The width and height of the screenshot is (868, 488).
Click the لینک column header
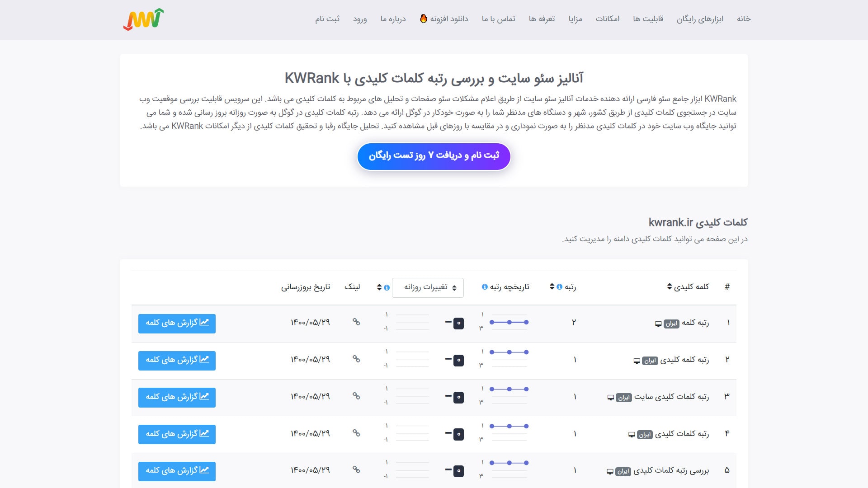[x=352, y=286]
